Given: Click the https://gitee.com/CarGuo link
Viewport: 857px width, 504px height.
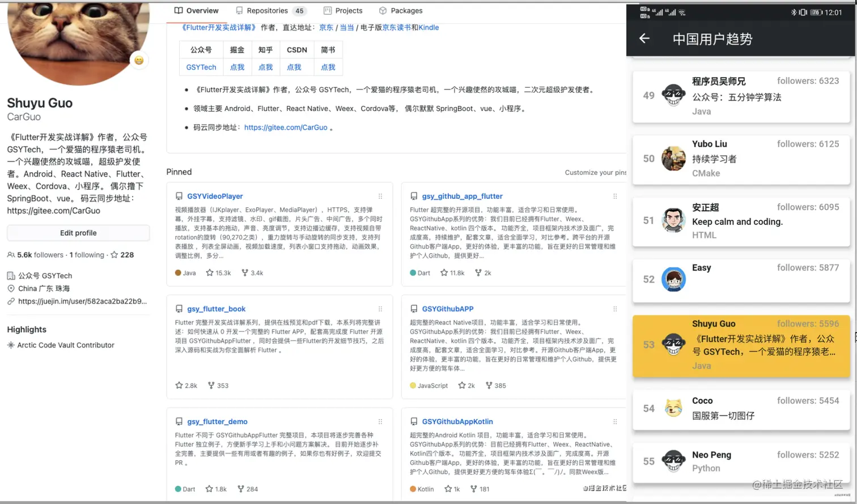Looking at the screenshot, I should click(286, 127).
